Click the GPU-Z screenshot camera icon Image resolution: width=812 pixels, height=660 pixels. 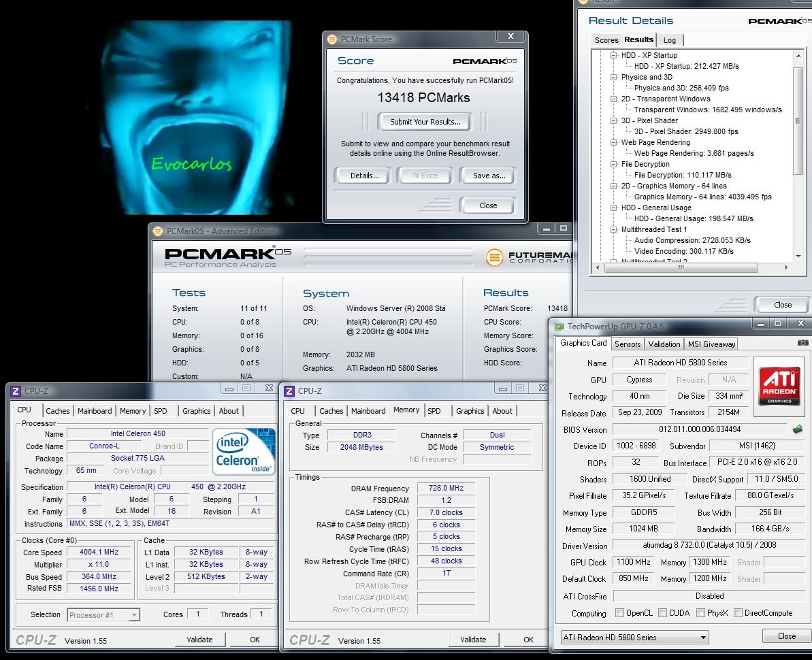pos(802,343)
